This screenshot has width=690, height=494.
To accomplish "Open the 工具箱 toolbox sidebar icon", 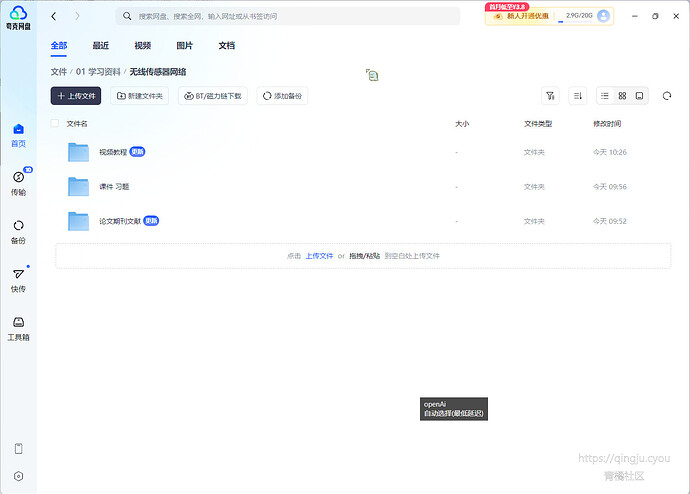I will 18,327.
